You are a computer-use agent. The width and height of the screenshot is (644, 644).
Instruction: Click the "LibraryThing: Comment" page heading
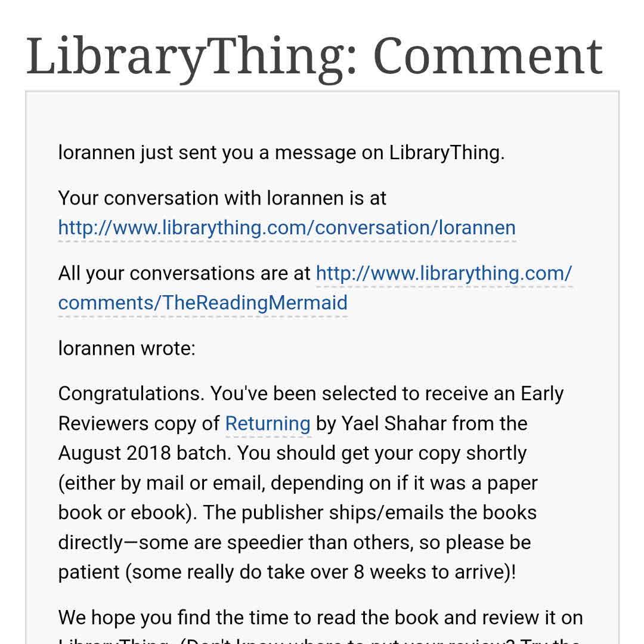click(x=314, y=56)
